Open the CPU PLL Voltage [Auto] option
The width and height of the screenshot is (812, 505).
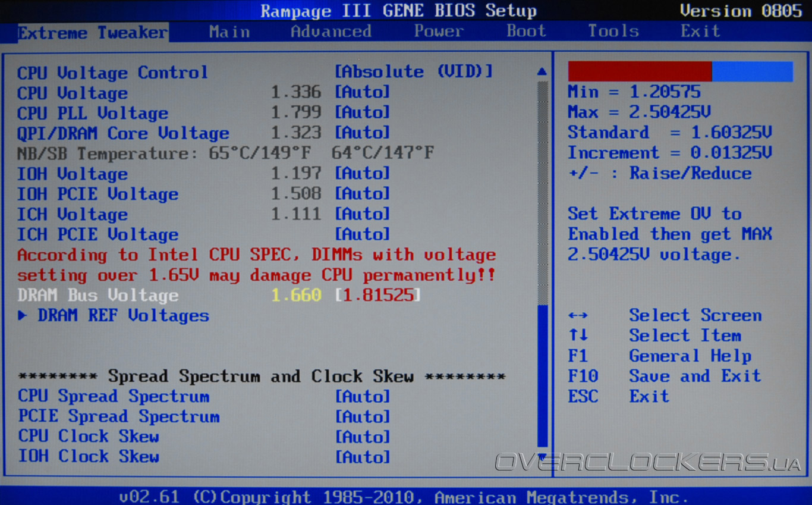click(x=363, y=112)
